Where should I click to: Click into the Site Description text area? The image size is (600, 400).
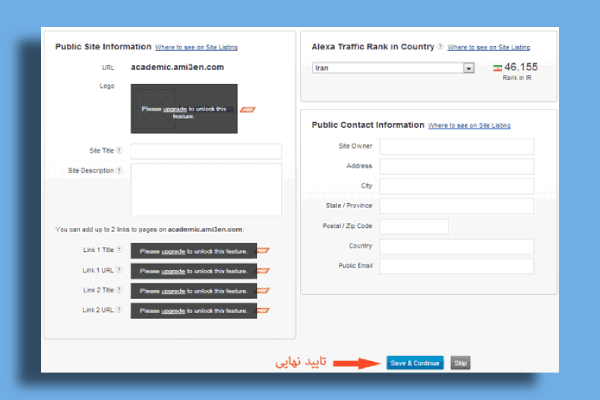pyautogui.click(x=206, y=189)
